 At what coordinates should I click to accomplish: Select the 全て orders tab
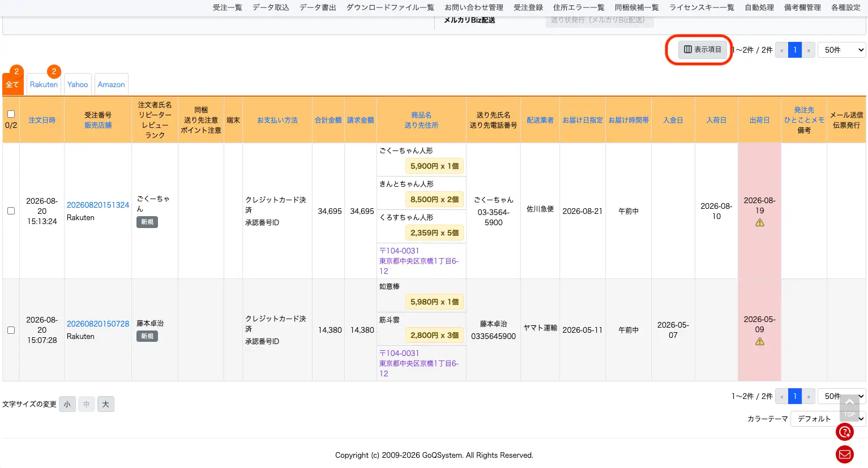coord(12,84)
